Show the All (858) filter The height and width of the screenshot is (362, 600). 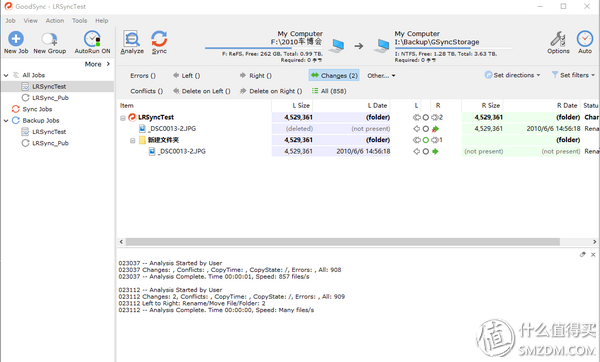(329, 91)
